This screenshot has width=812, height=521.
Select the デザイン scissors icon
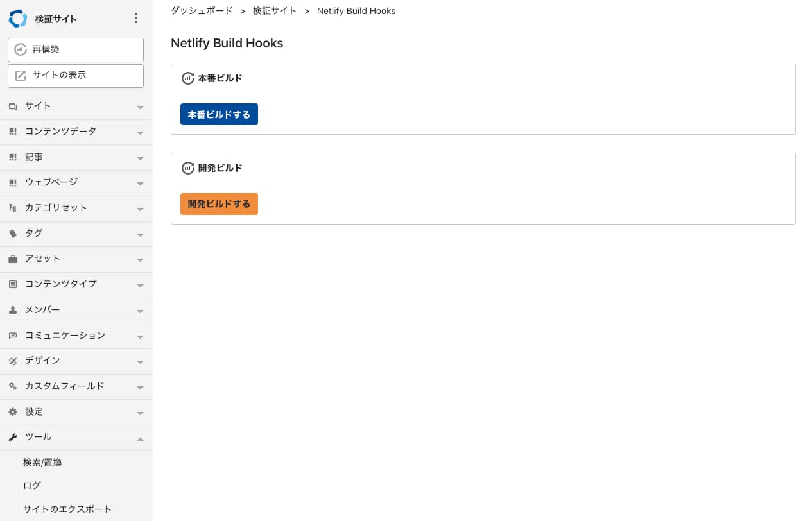[13, 361]
